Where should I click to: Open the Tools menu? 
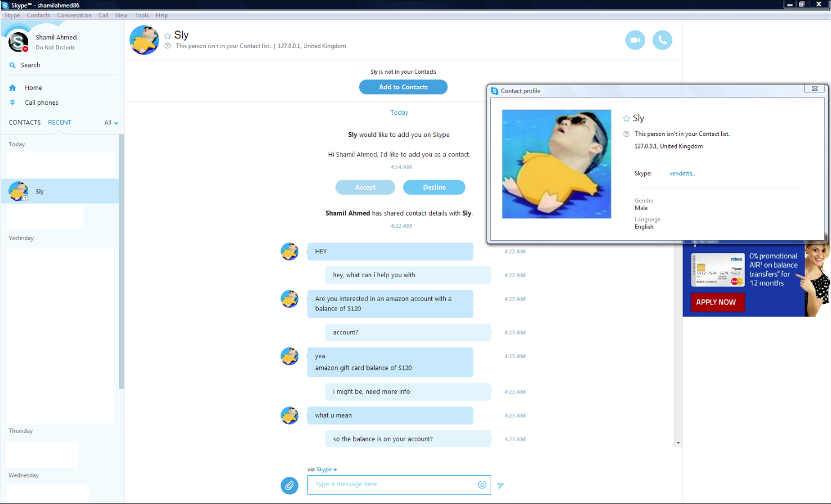(x=141, y=16)
